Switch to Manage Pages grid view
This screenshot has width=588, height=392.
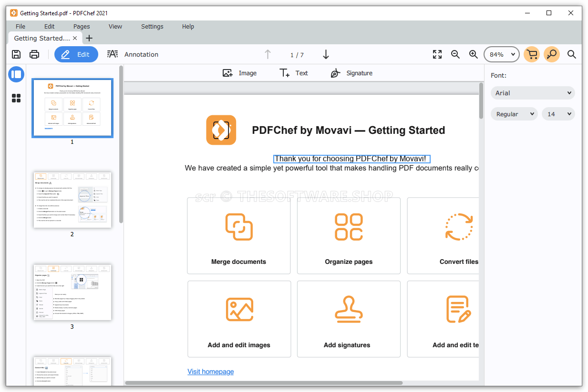coord(16,98)
